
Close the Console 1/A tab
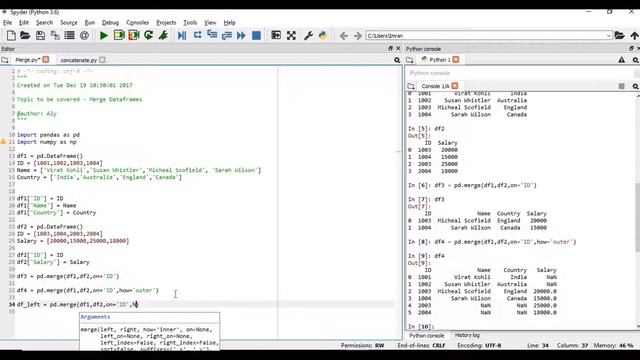tap(455, 86)
